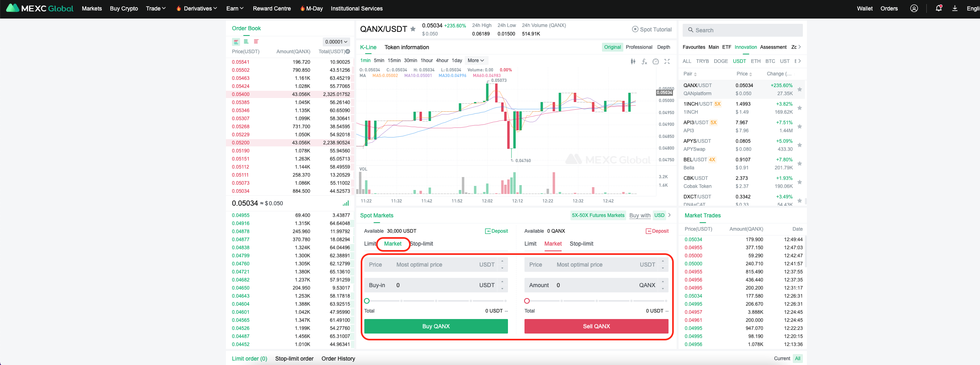This screenshot has height=365, width=980.
Task: Click the sell amount percentage slider handle
Action: (x=527, y=301)
